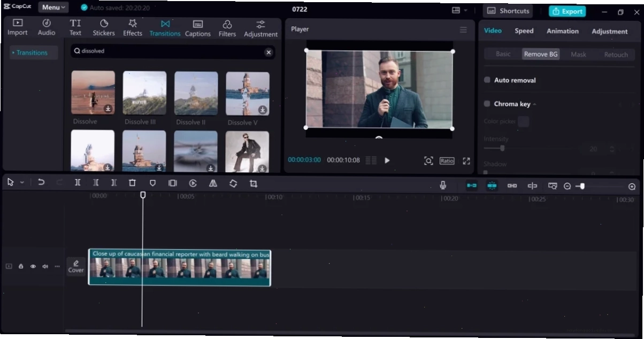The image size is (644, 339).
Task: Switch to the Adjustment tab in right panel
Action: [x=610, y=32]
